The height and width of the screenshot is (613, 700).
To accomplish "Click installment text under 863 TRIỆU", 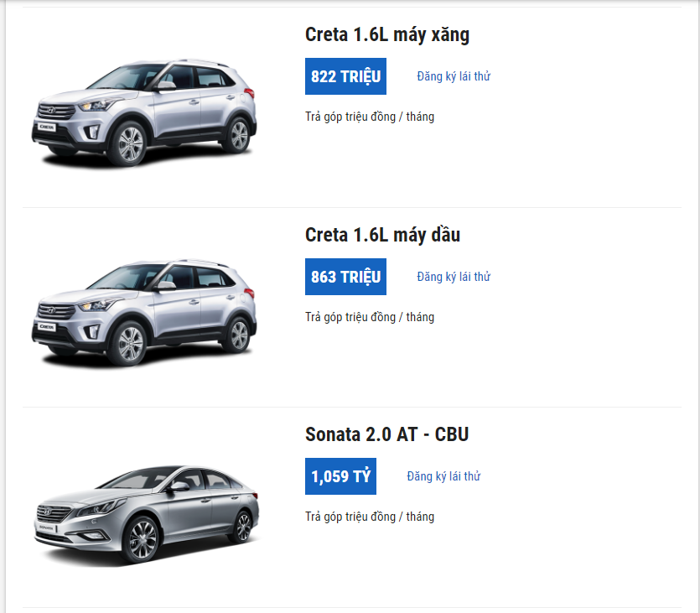I will 370,317.
